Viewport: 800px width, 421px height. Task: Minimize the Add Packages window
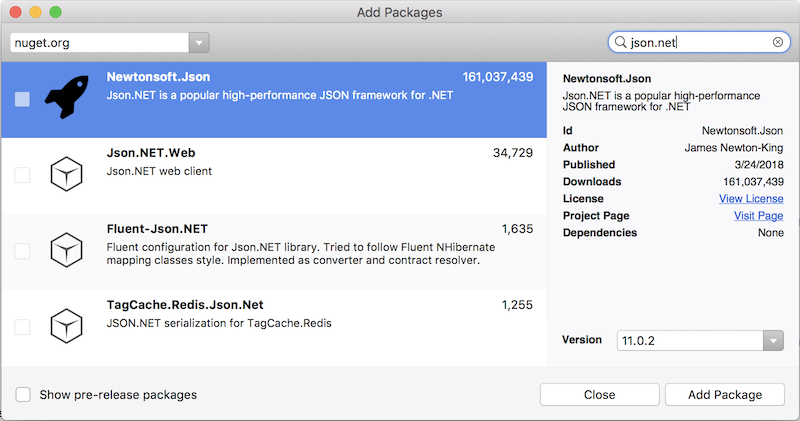(x=35, y=12)
